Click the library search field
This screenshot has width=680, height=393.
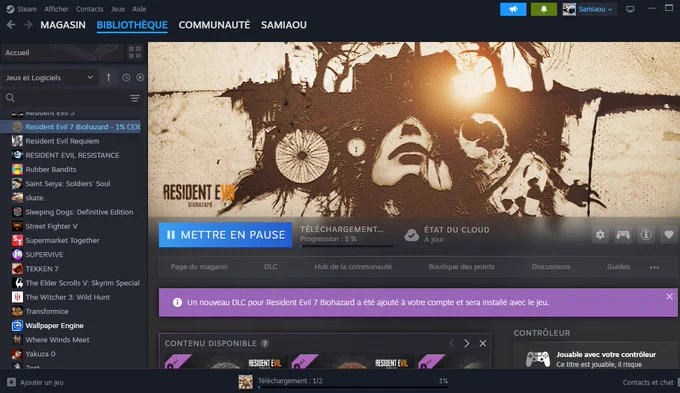(66, 98)
